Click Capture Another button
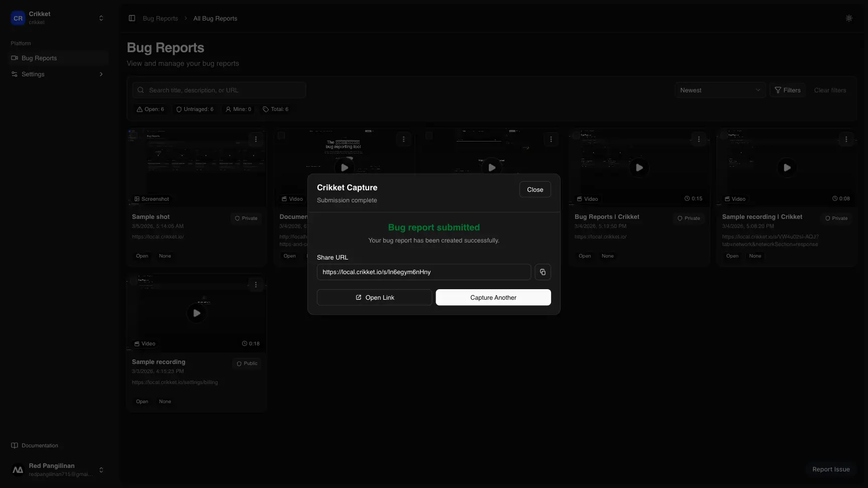The height and width of the screenshot is (488, 868). coord(493,297)
